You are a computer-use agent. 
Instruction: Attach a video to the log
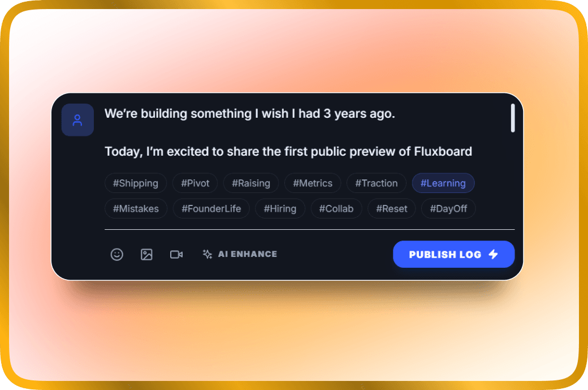pyautogui.click(x=176, y=254)
